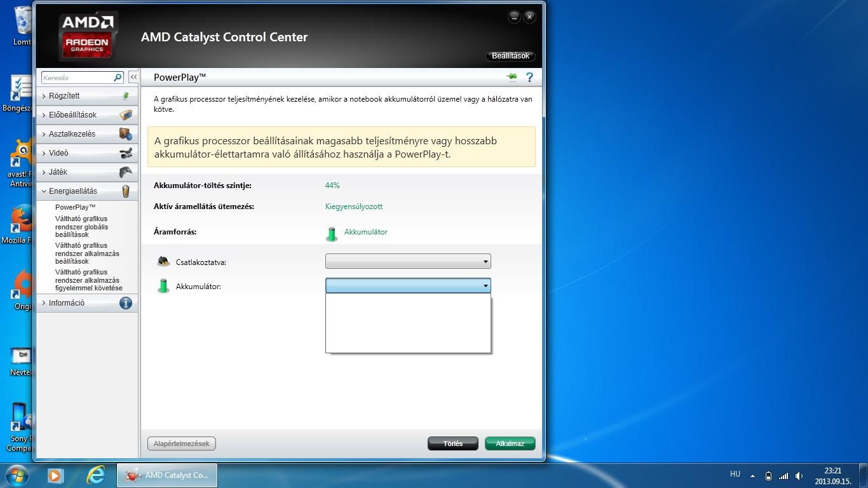Expand the Játék section
Viewport: 868px width, 488px height.
87,172
